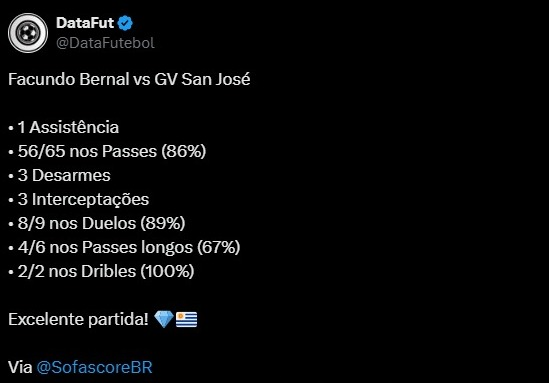Click the '1 Assistência' stat line
Screen dimensions: 549x383
[x=64, y=127]
